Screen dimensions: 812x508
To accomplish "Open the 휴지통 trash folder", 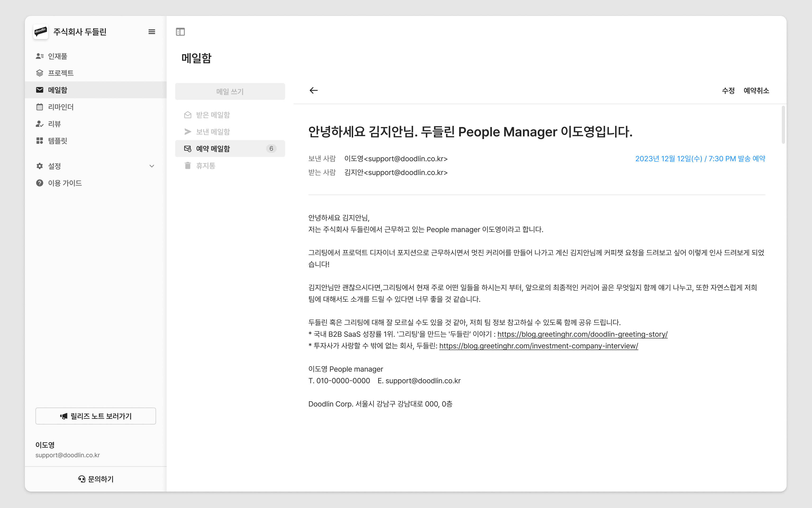I will click(x=206, y=166).
